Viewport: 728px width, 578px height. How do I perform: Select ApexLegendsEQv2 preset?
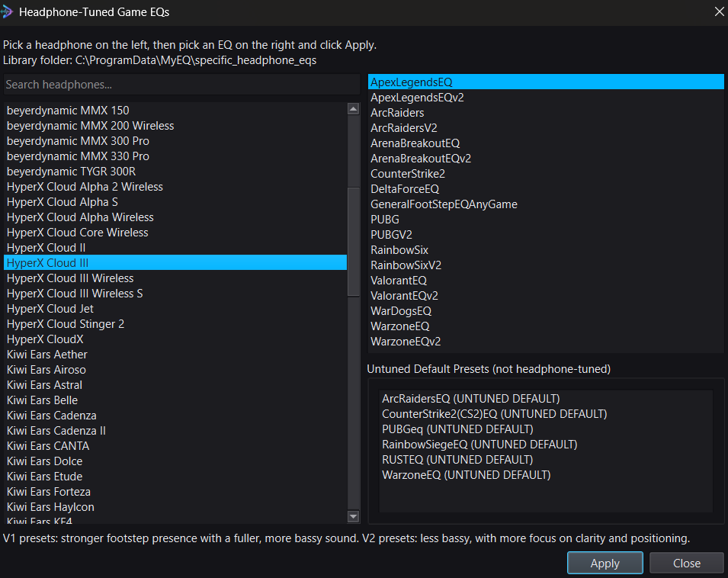point(546,98)
